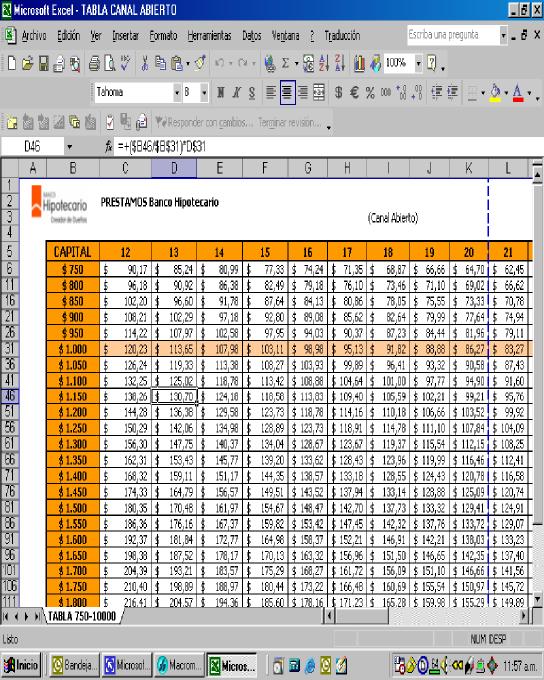Open a file with the folder icon
Viewport: 544px width, 680px height.
(x=27, y=63)
